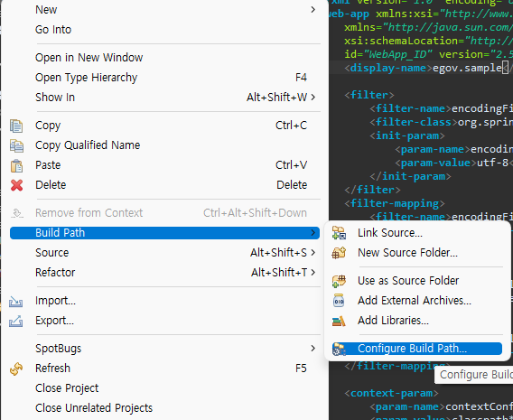Click the Add External Archives jar icon
Image resolution: width=513 pixels, height=420 pixels.
tap(339, 301)
